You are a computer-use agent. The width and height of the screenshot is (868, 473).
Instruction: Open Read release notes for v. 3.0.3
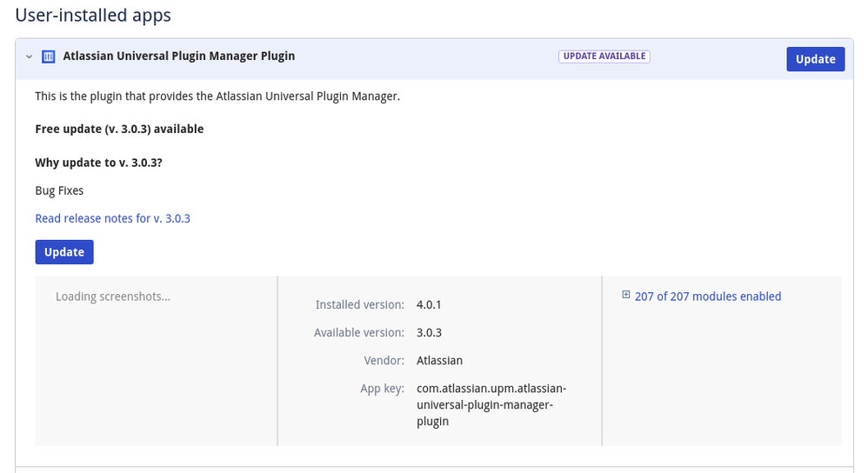point(112,218)
